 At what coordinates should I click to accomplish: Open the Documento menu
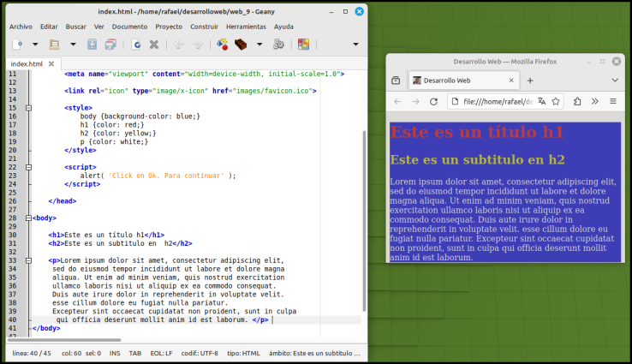130,27
